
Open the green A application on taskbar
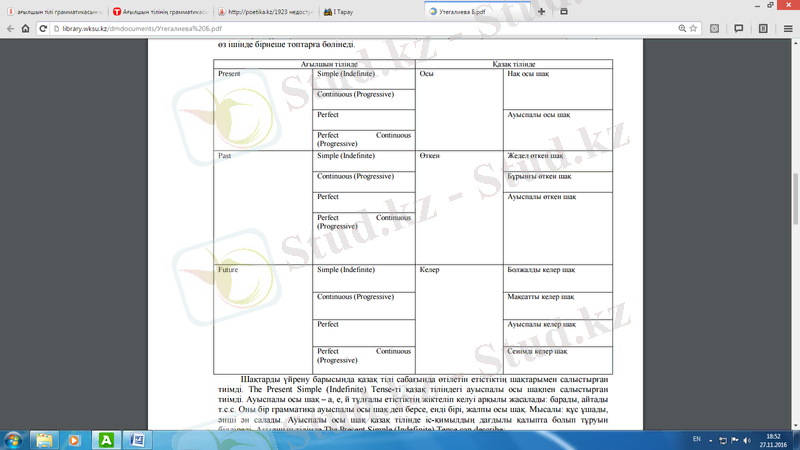(x=106, y=440)
